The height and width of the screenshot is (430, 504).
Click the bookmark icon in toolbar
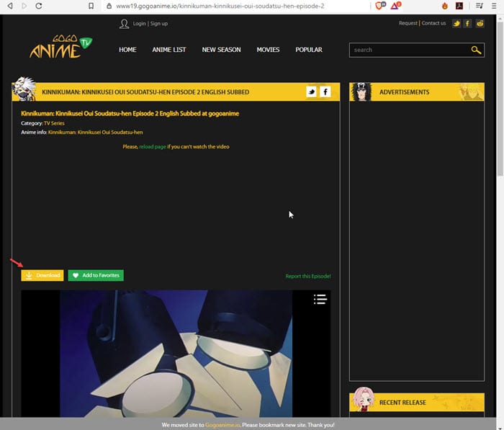(91, 6)
